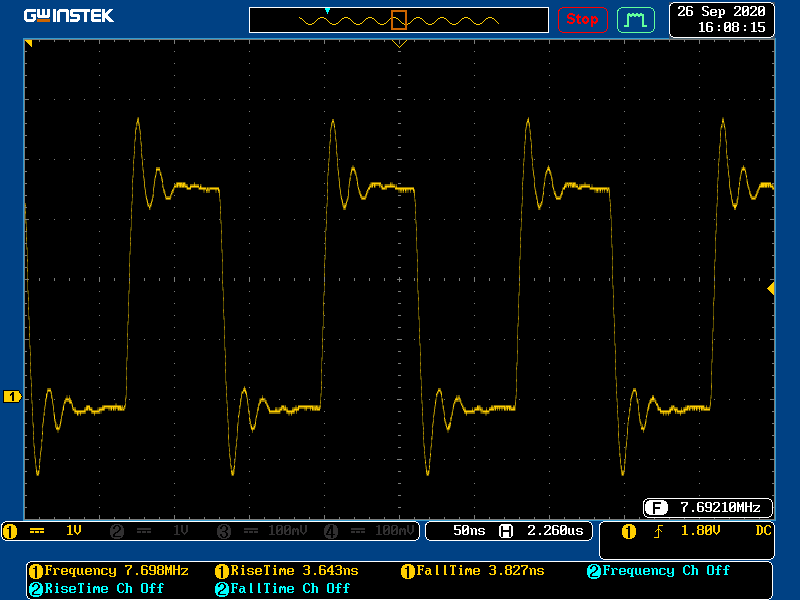Select the Frequency 7.698MHz measurement
Image resolution: width=800 pixels, height=600 pixels.
point(108,571)
